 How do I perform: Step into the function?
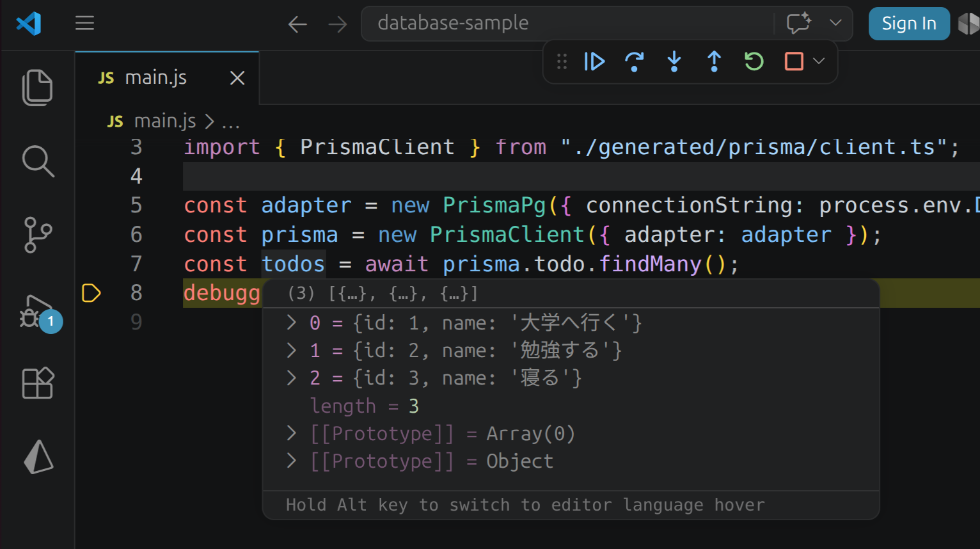click(x=674, y=61)
